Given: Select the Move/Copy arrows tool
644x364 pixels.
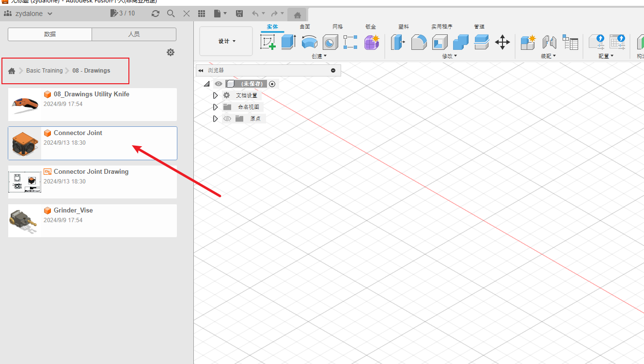Looking at the screenshot, I should [x=503, y=43].
